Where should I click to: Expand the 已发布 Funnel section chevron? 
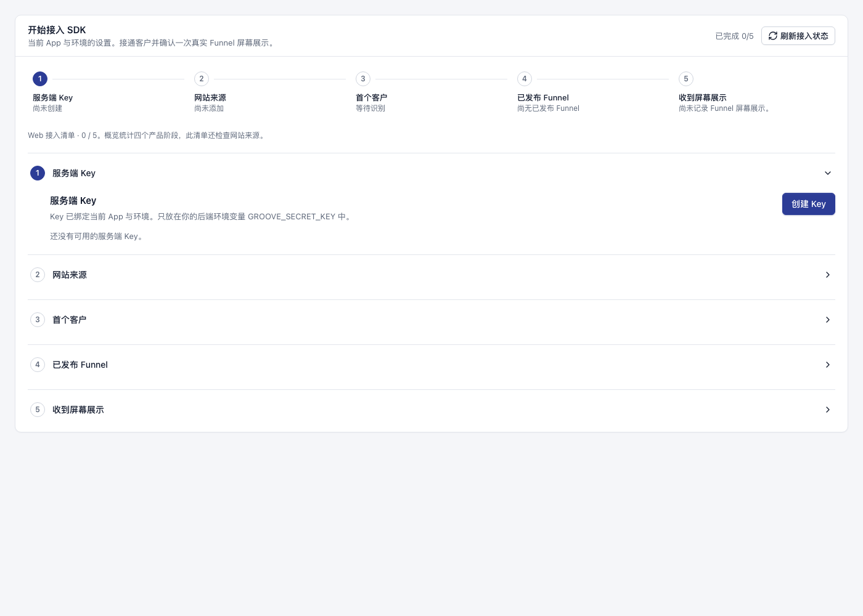coord(828,365)
